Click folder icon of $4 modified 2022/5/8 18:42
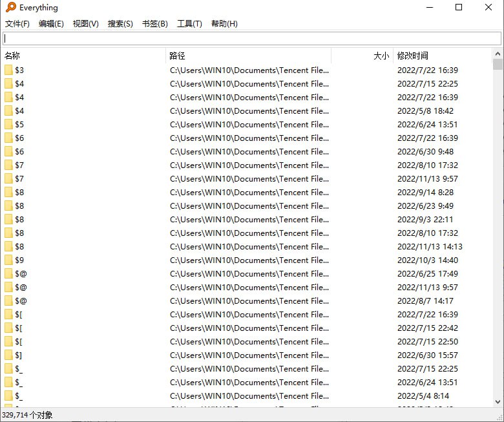This screenshot has width=504, height=422. pyautogui.click(x=8, y=111)
